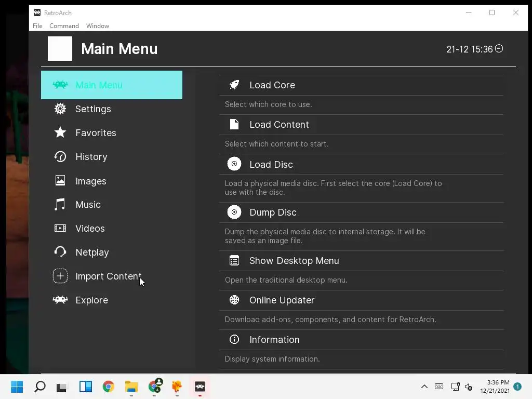
Task: Open the Music label in sidebar
Action: click(x=88, y=205)
